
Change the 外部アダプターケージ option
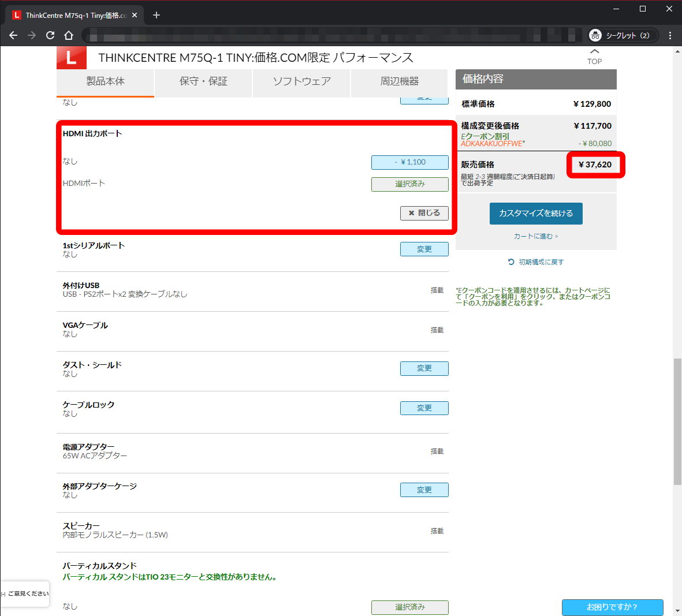tap(424, 490)
